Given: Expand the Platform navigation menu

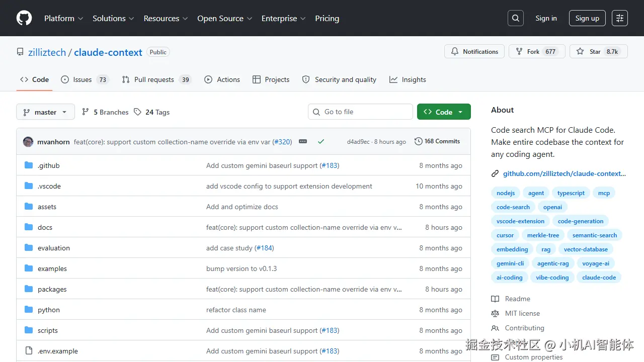Looking at the screenshot, I should tap(63, 18).
